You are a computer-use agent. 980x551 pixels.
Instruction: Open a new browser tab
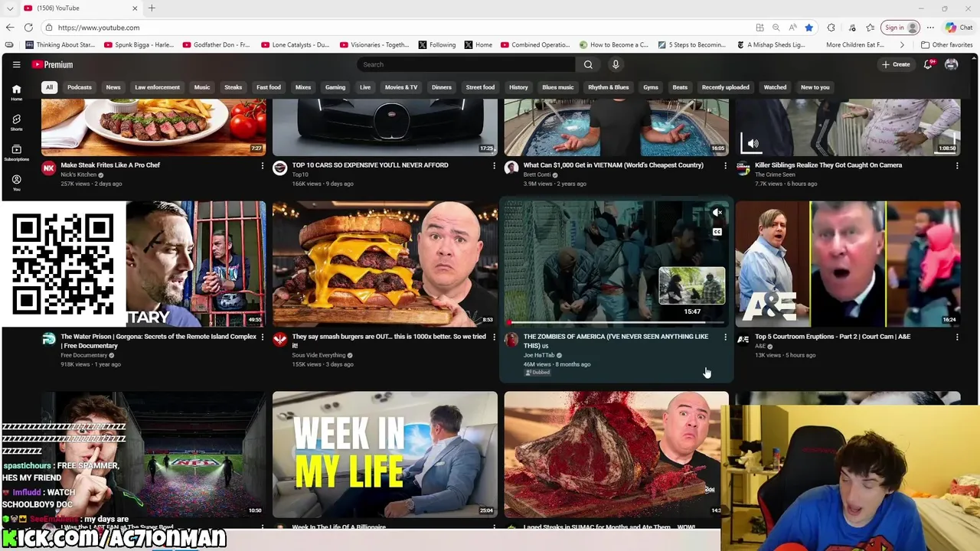point(152,8)
